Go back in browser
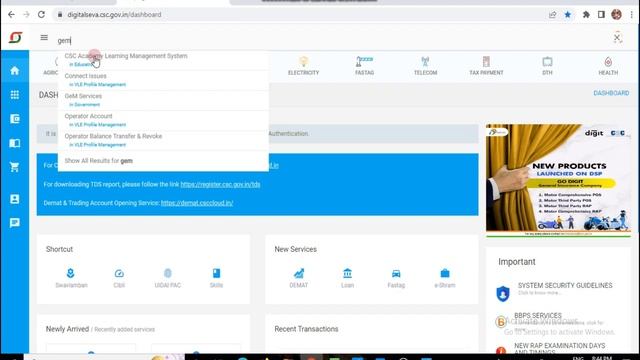This screenshot has width=640, height=360. [x=11, y=15]
